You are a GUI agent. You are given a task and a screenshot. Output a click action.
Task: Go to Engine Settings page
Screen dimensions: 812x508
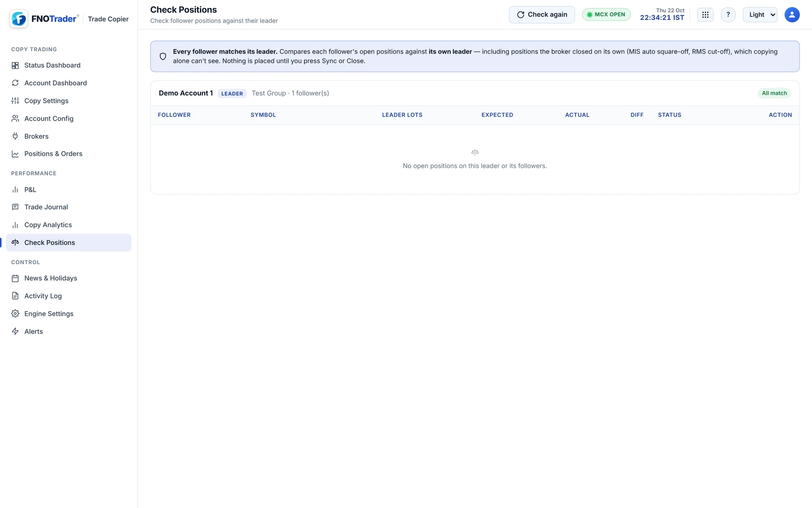point(69,314)
